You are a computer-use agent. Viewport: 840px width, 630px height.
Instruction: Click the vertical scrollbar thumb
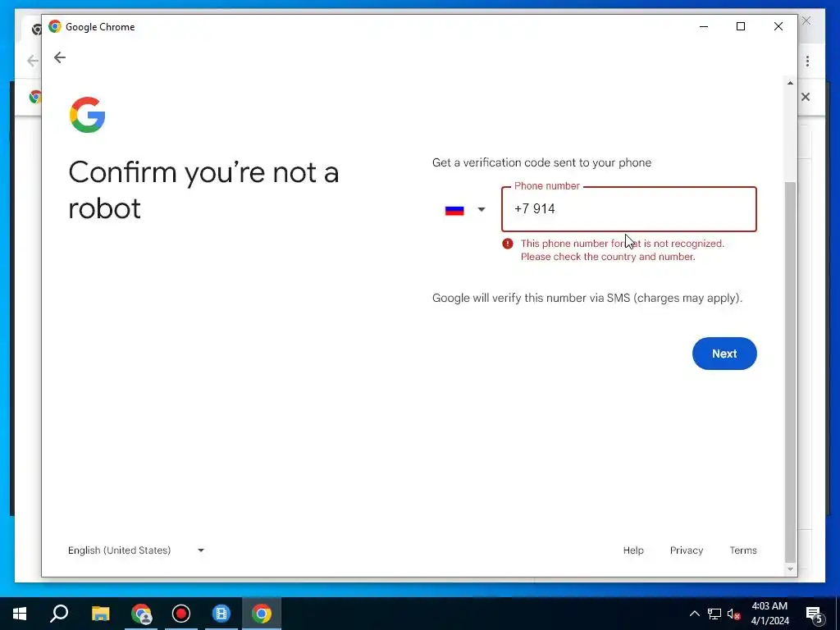click(790, 372)
